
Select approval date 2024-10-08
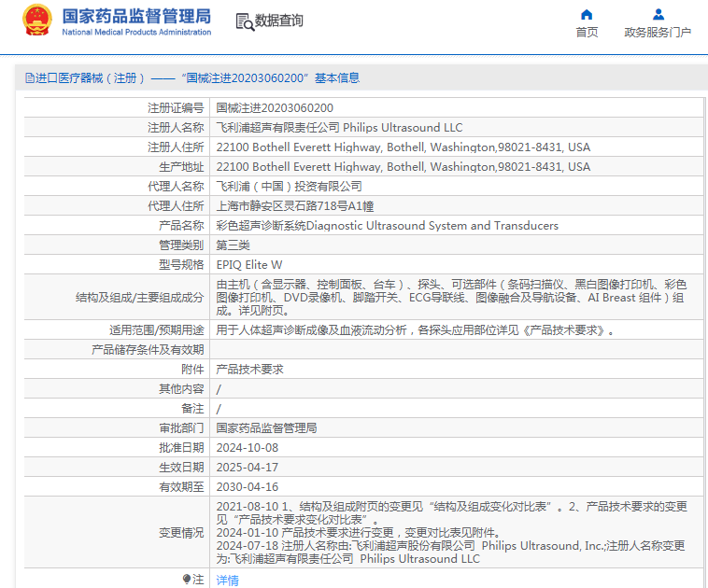pos(248,448)
